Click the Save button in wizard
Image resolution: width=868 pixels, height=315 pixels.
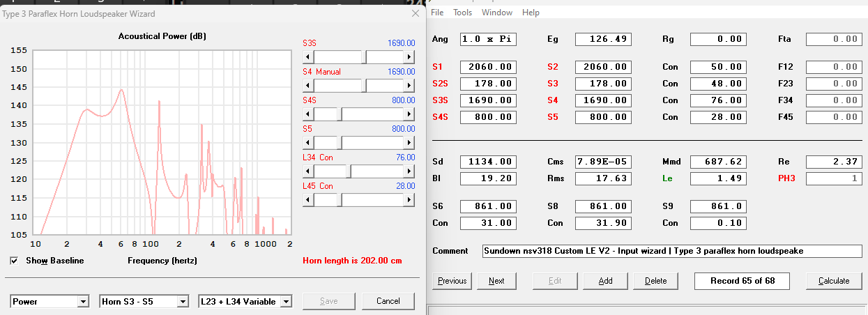pyautogui.click(x=328, y=301)
